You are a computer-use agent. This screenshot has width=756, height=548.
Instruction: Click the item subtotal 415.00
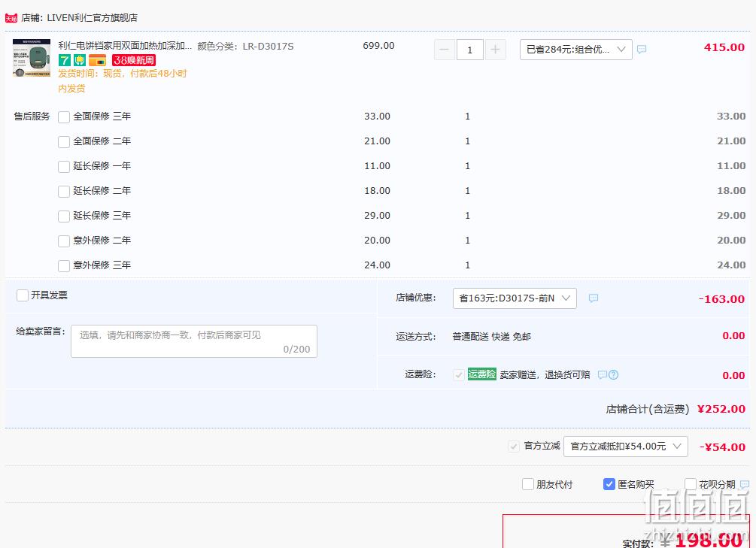point(724,47)
